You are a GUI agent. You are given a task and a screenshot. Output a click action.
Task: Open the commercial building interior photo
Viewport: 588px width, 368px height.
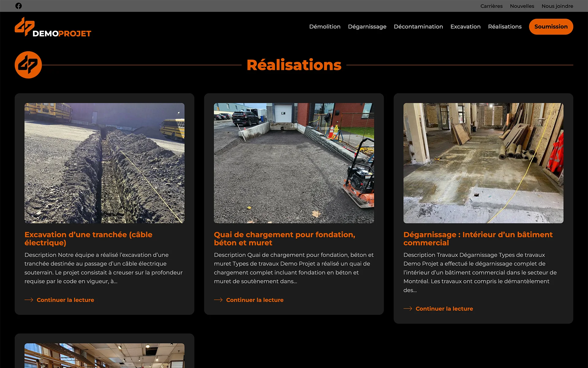click(483, 163)
